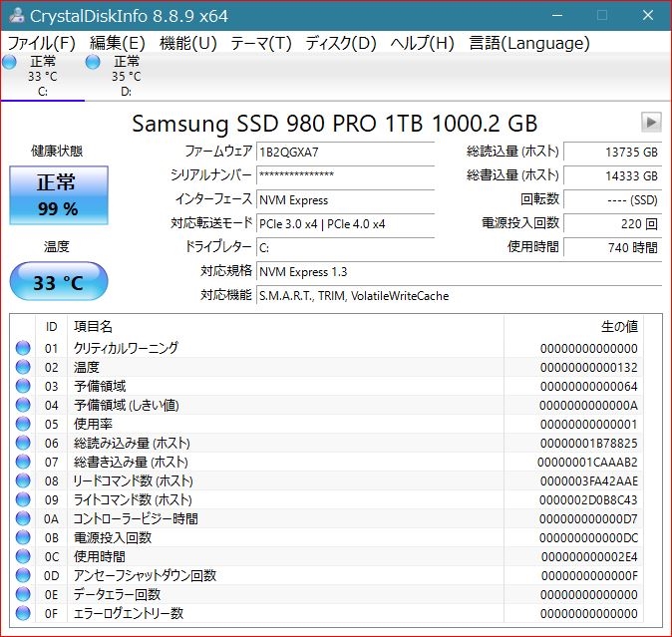
Task: Click the 正常 99% health status button
Action: click(57, 193)
